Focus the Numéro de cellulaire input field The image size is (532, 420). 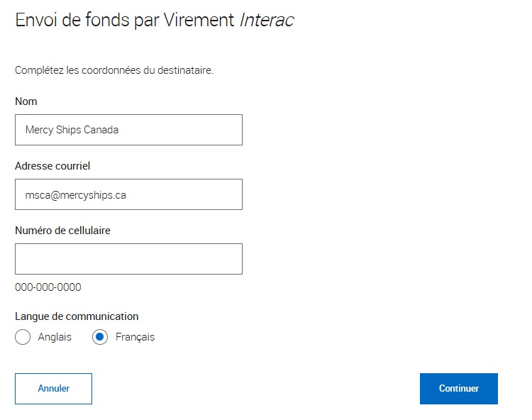[x=128, y=259]
